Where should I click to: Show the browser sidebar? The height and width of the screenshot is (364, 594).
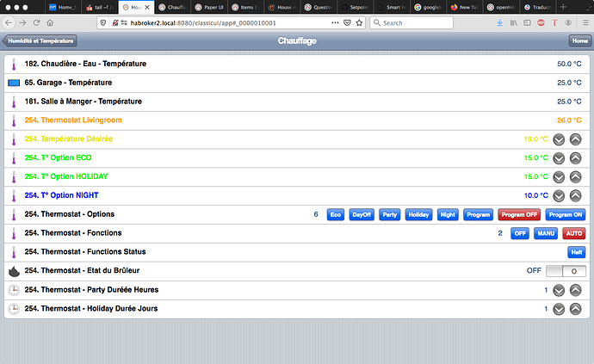click(527, 22)
